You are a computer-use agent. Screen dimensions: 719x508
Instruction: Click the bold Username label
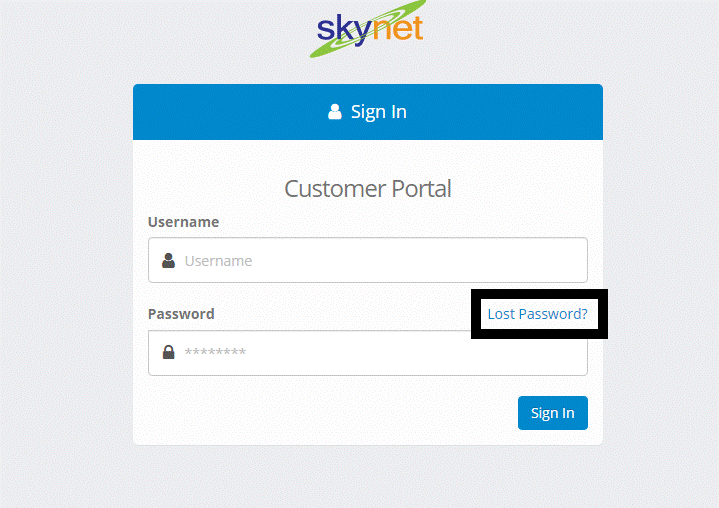(x=183, y=222)
